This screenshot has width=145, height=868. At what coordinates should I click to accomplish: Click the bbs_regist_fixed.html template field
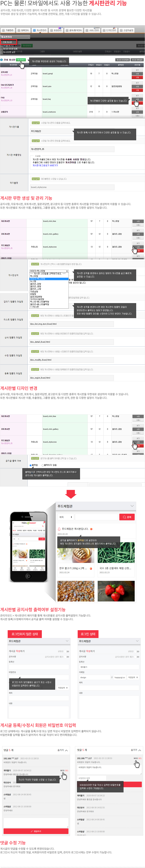[x=71, y=378]
